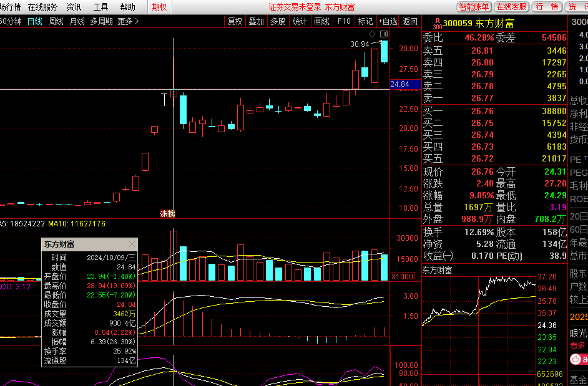Viewport: 588px width, 386px height.
Task: Click the 叠加 overlay toolbar button
Action: coord(257,22)
